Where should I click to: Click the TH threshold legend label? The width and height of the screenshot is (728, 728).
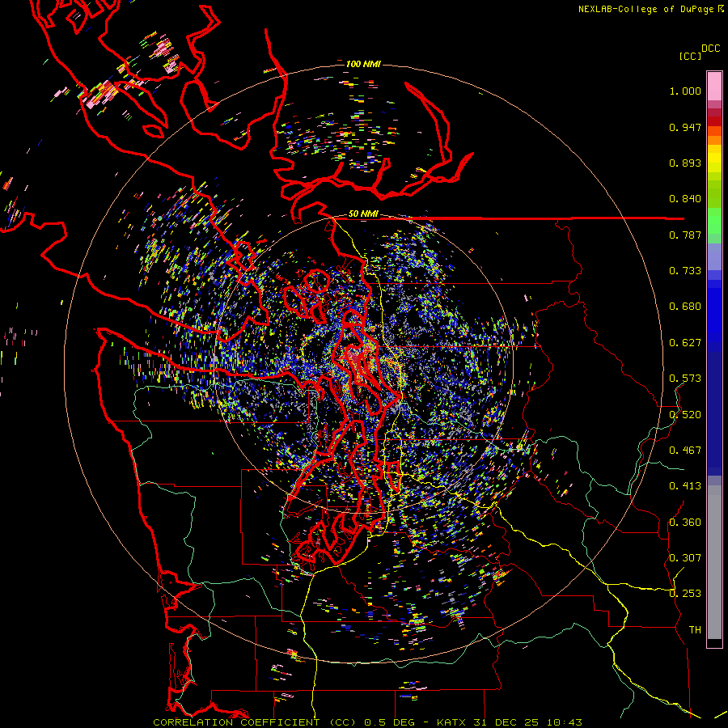coord(695,630)
